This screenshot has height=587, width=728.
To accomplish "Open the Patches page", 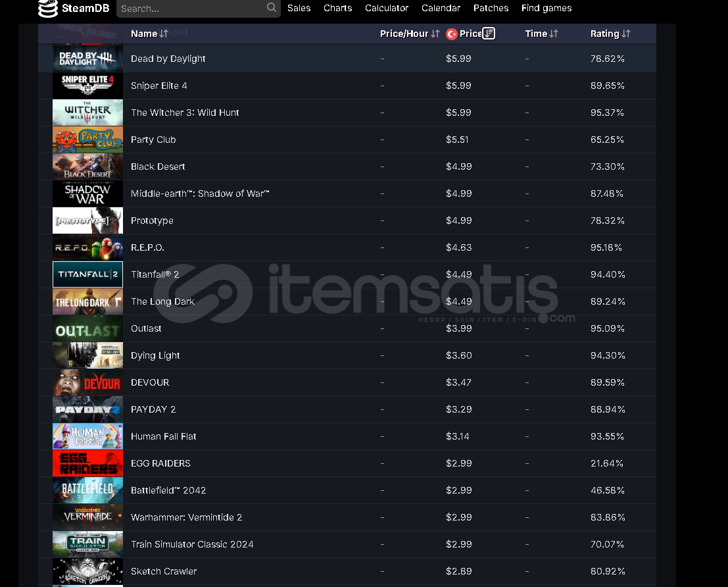I will 491,8.
